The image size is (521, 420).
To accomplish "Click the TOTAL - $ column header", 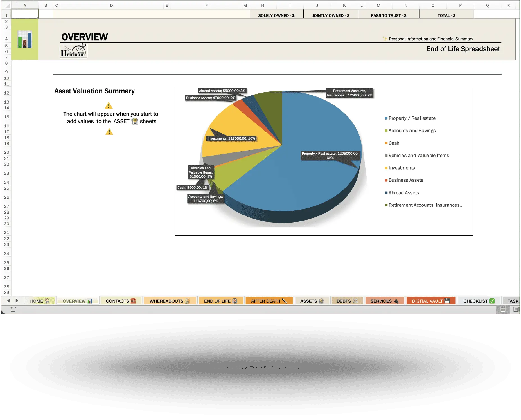I will 446,15.
